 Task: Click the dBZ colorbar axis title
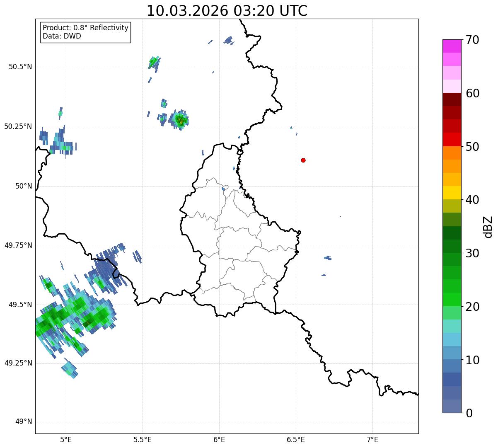(488, 227)
